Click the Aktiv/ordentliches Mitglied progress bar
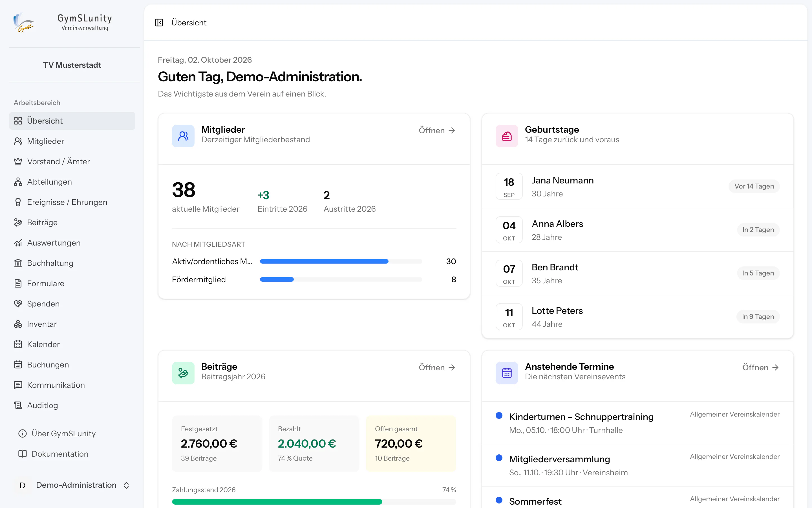Viewport: 812px width, 508px height. click(341, 261)
